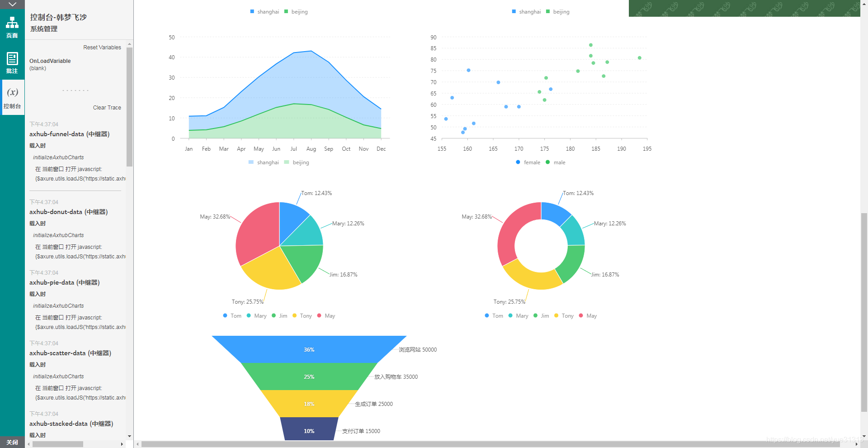868x448 pixels.
Task: Toggle Jim legend under donut chart
Action: click(x=541, y=316)
